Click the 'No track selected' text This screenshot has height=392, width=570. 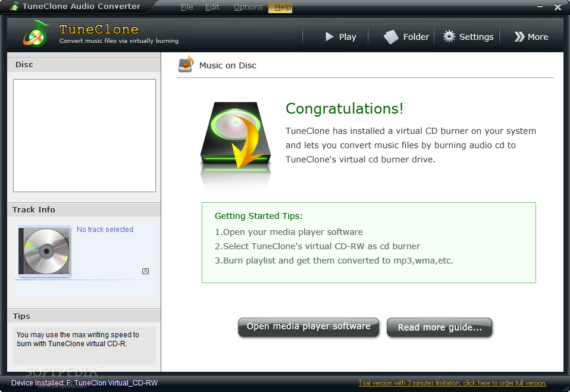105,230
